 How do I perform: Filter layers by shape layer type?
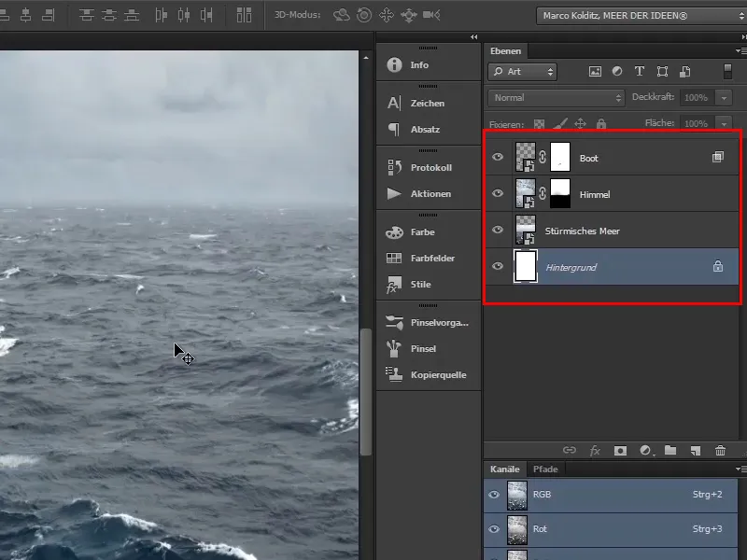click(662, 72)
